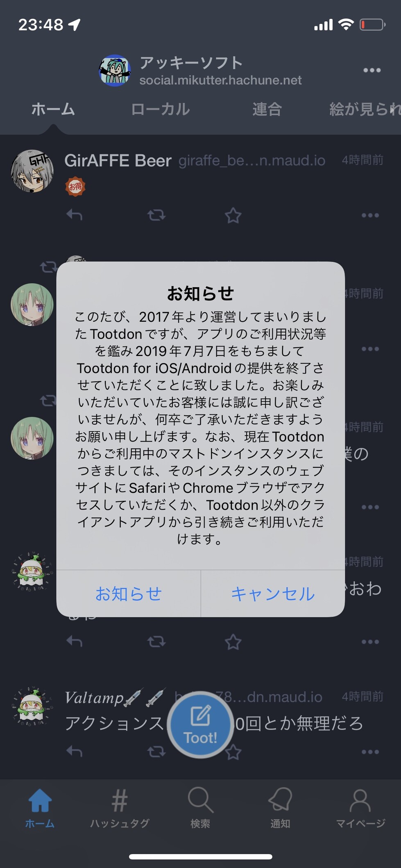The height and width of the screenshot is (868, 401).
Task: Open マイページ profile in bottom bar
Action: tap(360, 809)
